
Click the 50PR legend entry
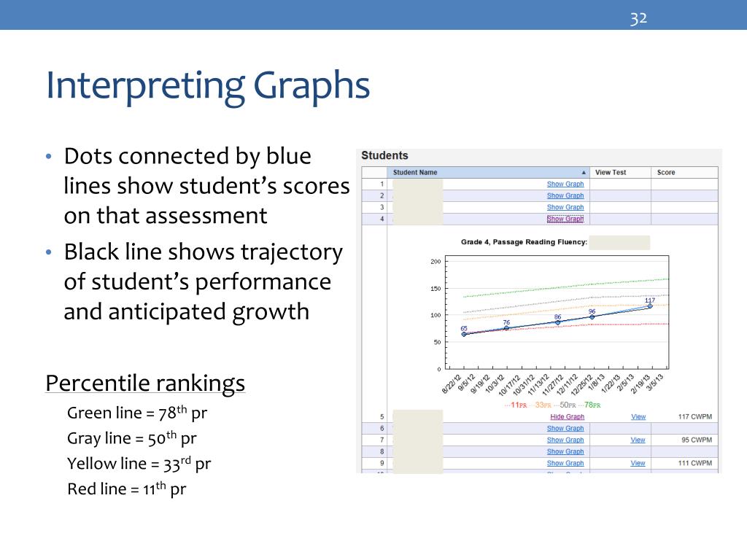(565, 405)
